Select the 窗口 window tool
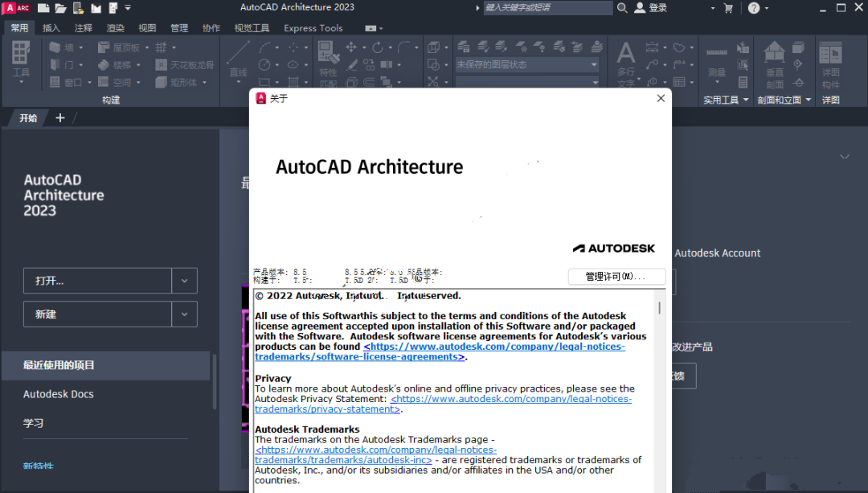868x493 pixels. pyautogui.click(x=65, y=82)
